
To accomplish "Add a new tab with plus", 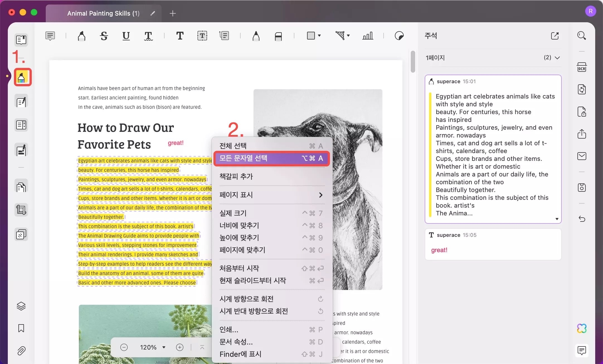I will pyautogui.click(x=173, y=13).
